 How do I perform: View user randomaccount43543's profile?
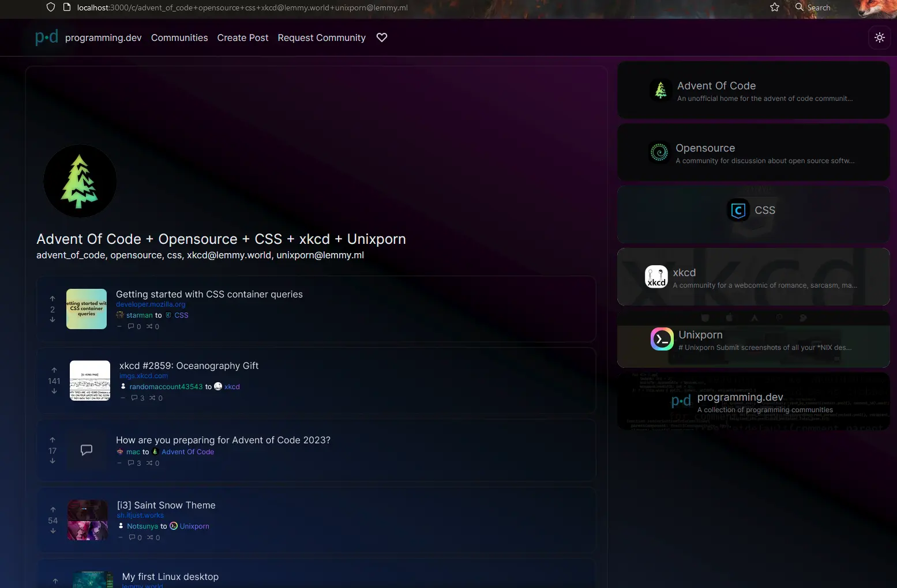pos(166,387)
